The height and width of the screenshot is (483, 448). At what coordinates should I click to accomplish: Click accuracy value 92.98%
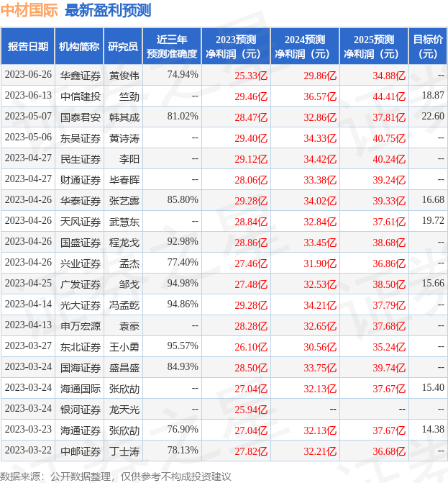(x=183, y=242)
